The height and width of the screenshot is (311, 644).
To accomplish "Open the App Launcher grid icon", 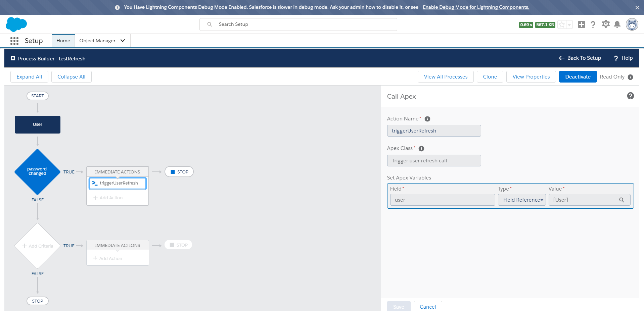I will click(14, 41).
